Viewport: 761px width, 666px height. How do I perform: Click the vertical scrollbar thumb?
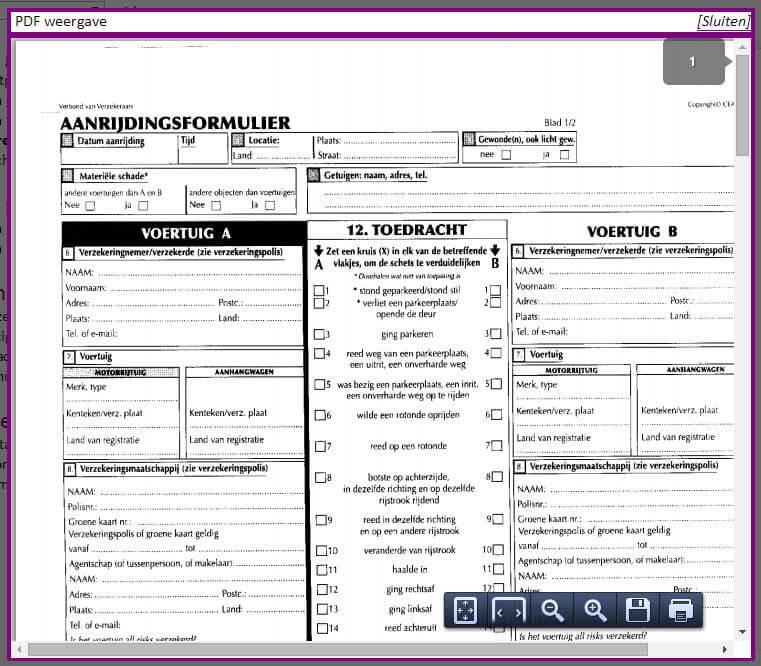coord(742,105)
